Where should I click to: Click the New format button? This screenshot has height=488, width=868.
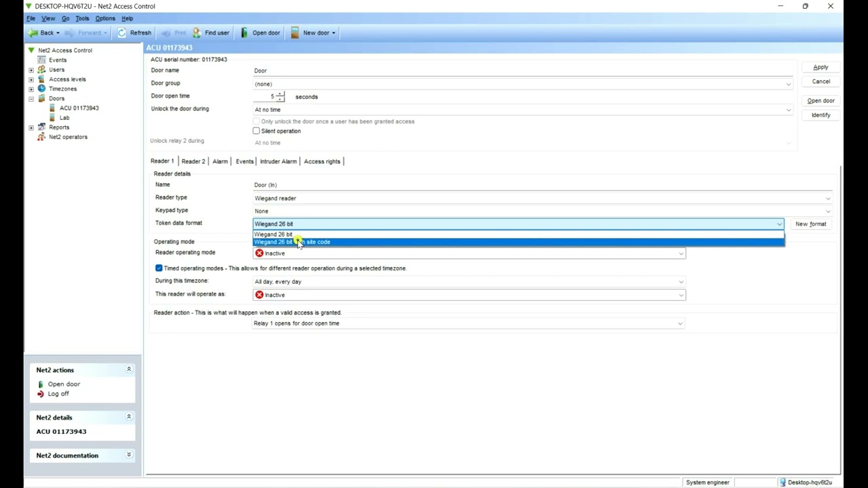810,224
